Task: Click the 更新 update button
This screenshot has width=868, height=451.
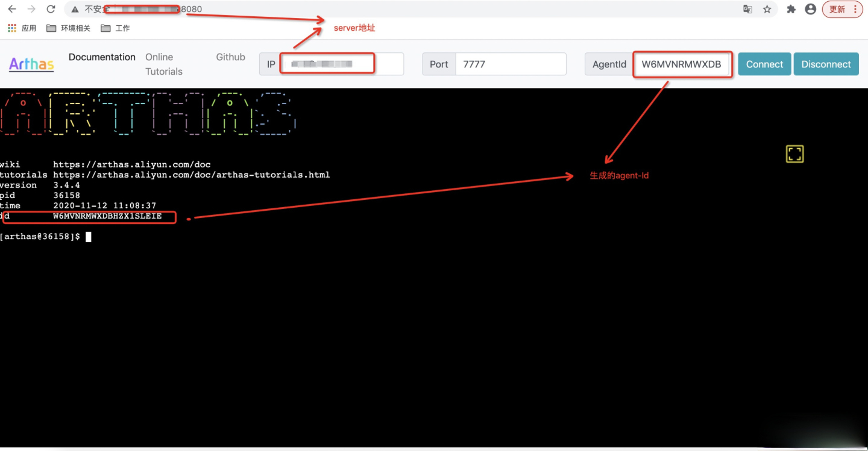Action: coord(843,9)
